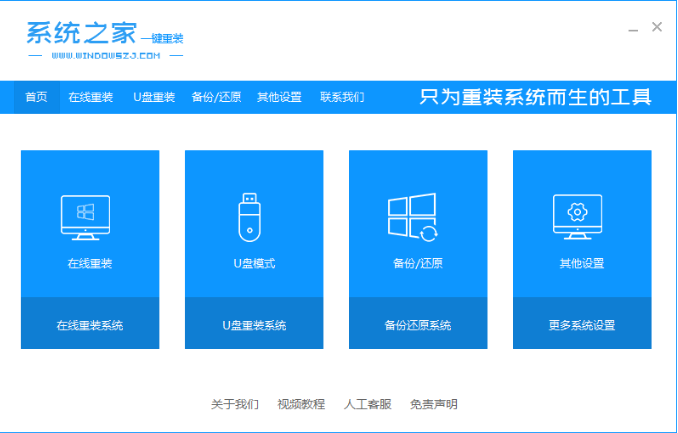Open the 首页 tab
Screen dimensions: 678x433
pos(36,97)
